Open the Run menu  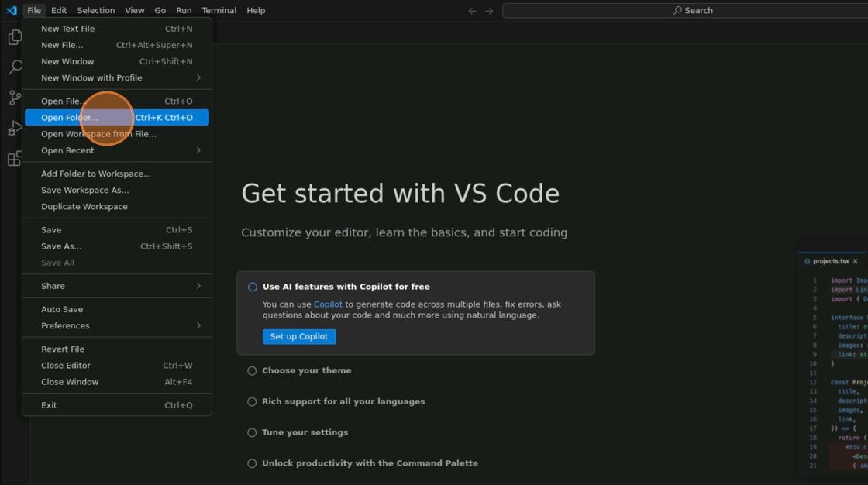184,11
